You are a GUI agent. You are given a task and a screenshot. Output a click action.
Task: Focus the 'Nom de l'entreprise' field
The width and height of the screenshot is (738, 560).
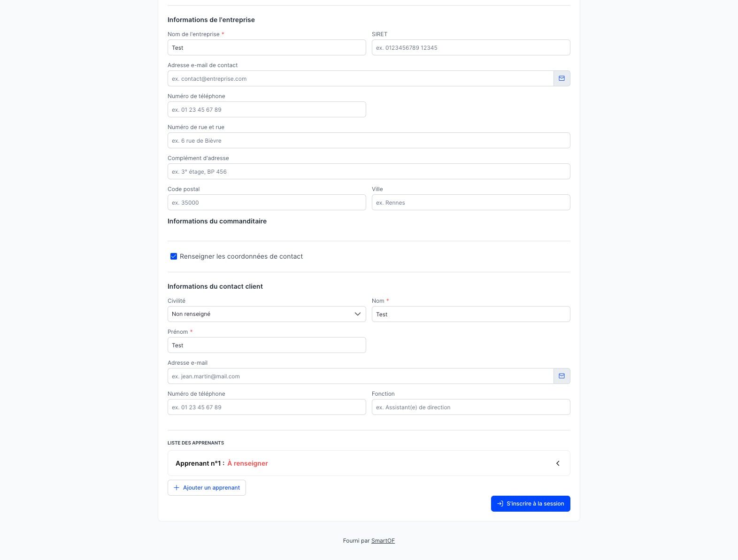pyautogui.click(x=267, y=47)
